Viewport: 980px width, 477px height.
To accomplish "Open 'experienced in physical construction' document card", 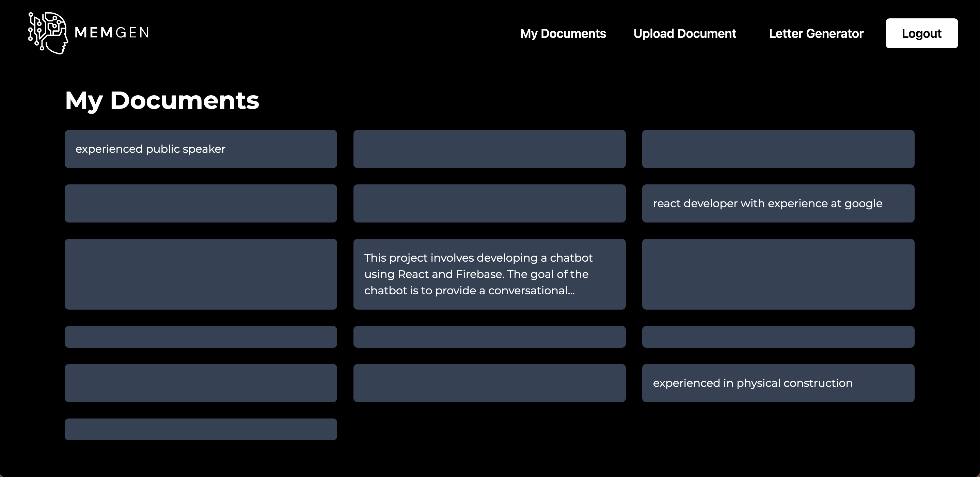I will point(778,383).
